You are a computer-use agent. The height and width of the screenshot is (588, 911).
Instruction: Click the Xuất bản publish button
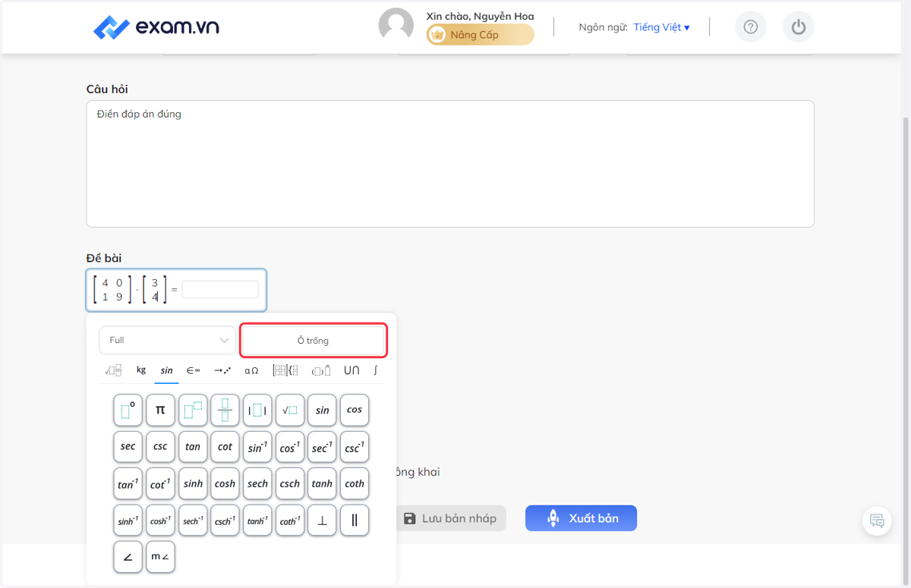581,518
